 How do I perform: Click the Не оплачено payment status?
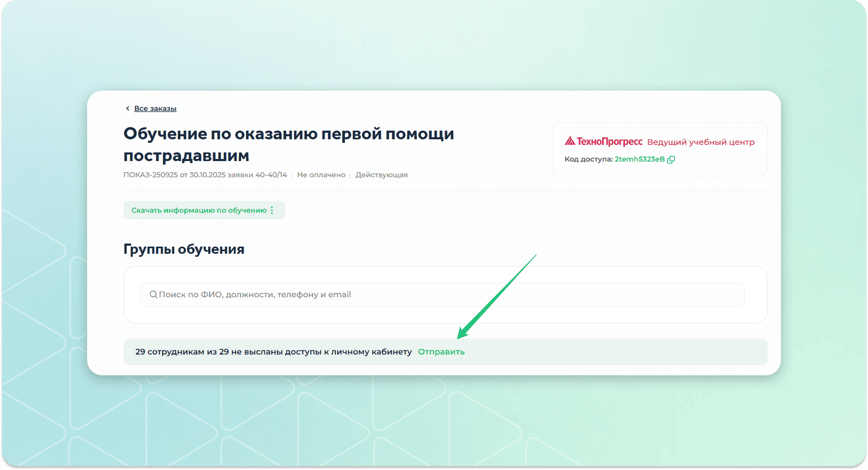point(321,175)
